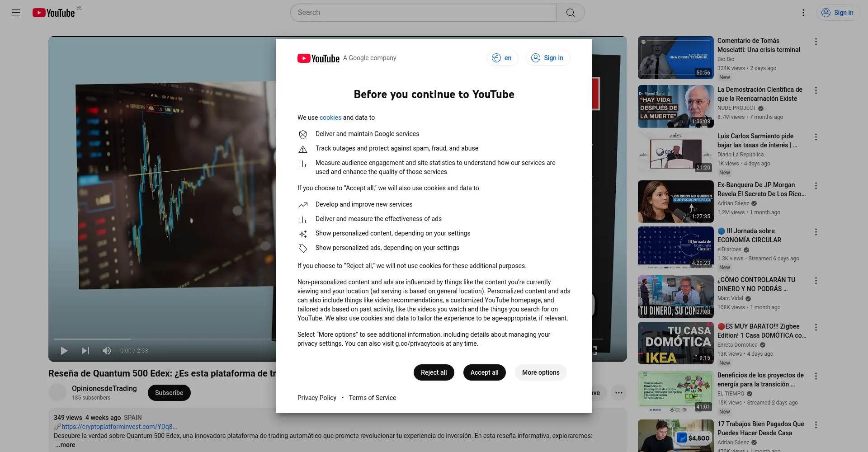
Task: Open 'Tu dinero, su control' video thumbnail
Action: [x=676, y=297]
